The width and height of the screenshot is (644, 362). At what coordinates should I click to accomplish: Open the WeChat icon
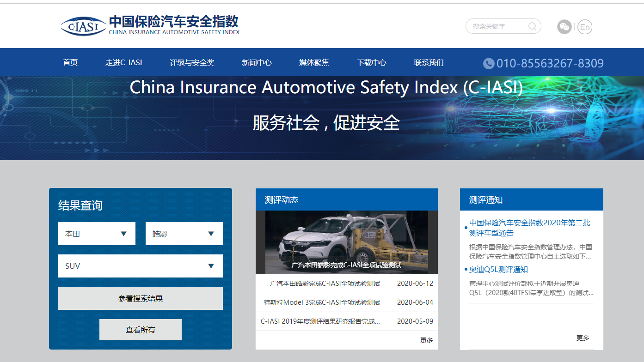pos(564,27)
